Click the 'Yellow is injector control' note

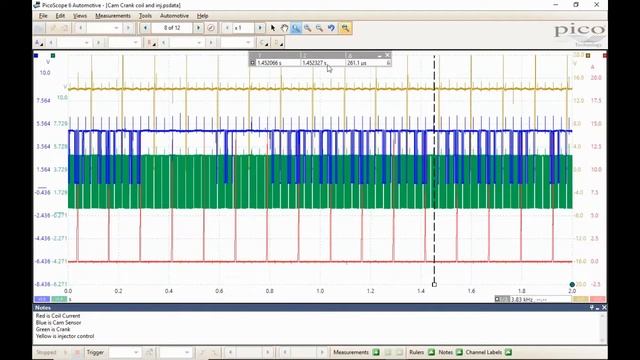[x=65, y=336]
